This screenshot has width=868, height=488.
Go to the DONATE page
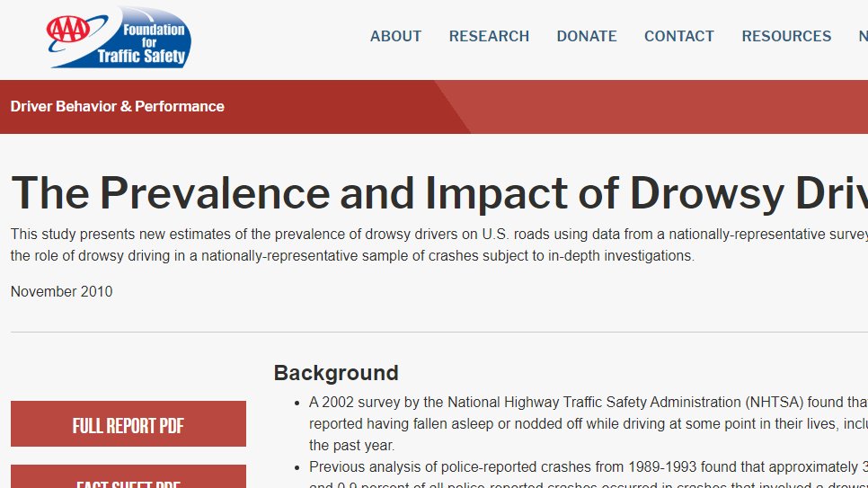[x=587, y=37]
